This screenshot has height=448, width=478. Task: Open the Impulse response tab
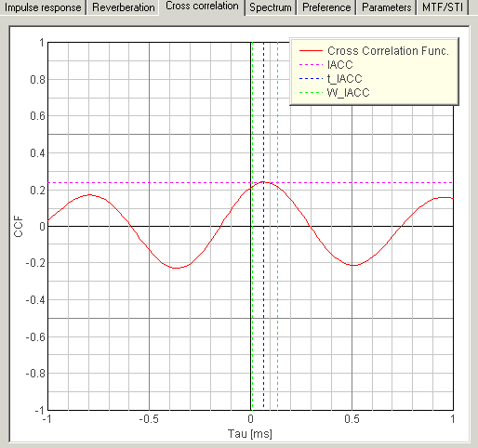[43, 7]
